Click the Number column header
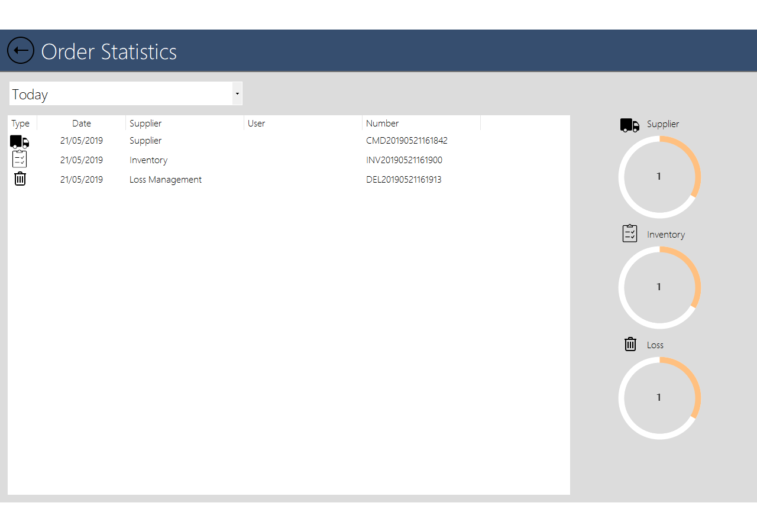Viewport: 757px width, 532px height. pyautogui.click(x=383, y=124)
